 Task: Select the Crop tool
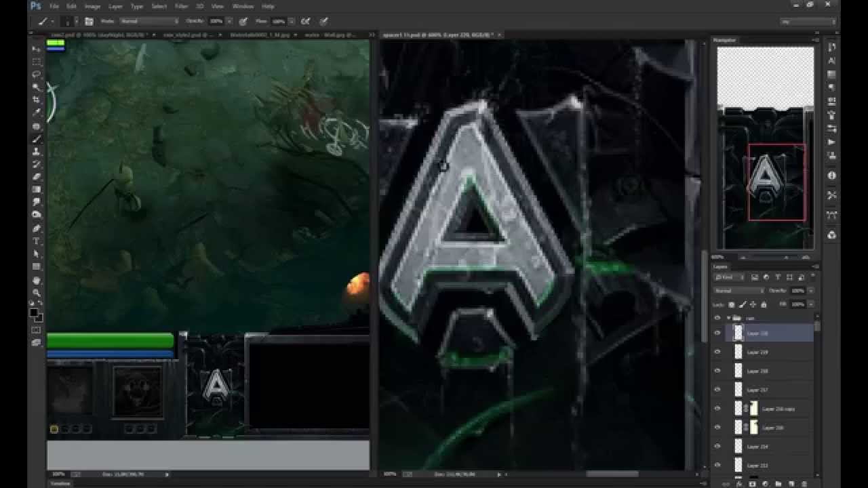(37, 100)
